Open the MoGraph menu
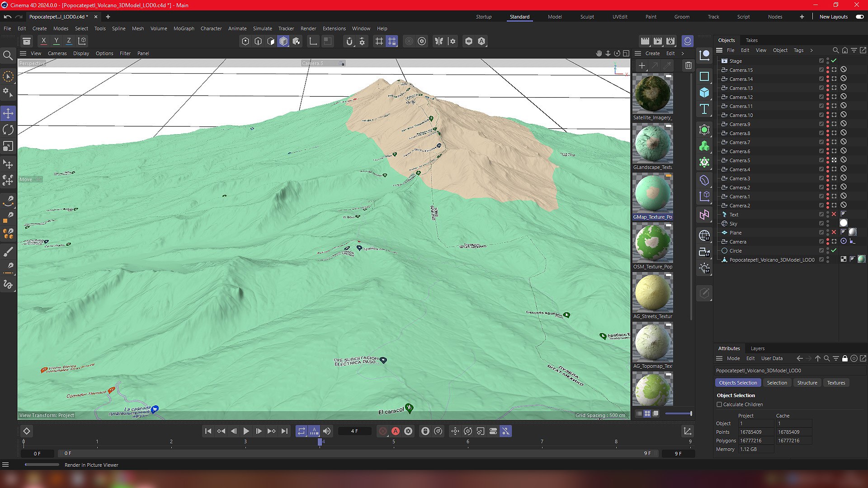Image resolution: width=868 pixels, height=488 pixels. point(184,28)
